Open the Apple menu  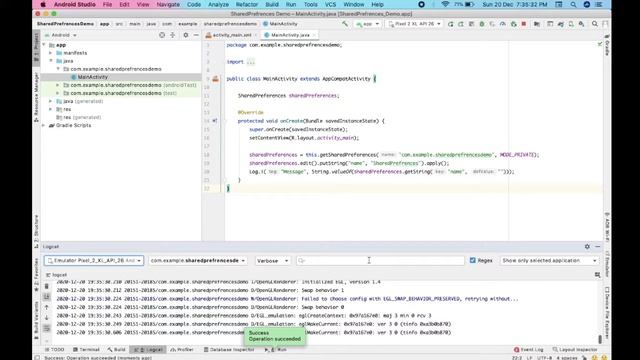pos(43,4)
